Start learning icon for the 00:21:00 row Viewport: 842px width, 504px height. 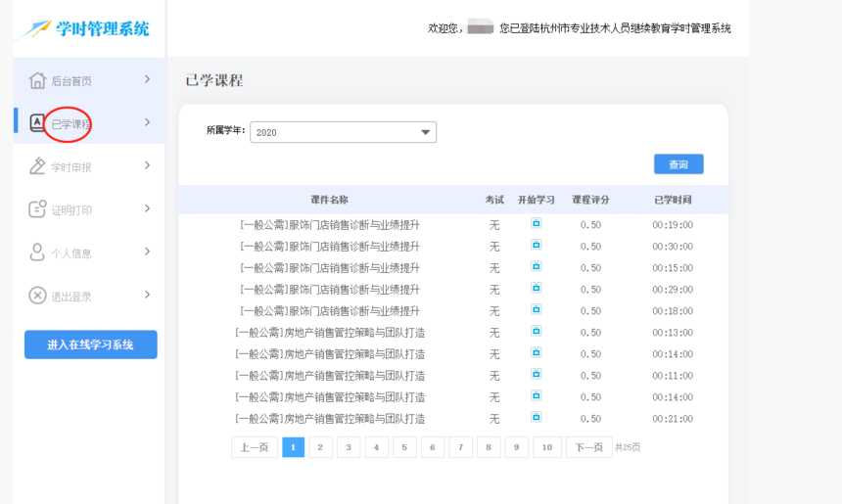point(536,417)
